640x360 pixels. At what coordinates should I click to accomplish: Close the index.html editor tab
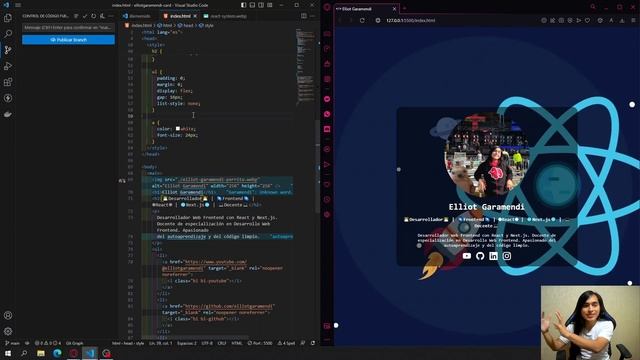195,16
